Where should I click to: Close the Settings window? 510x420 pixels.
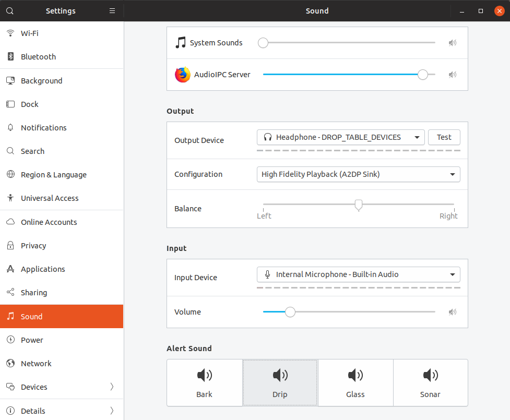coord(499,11)
